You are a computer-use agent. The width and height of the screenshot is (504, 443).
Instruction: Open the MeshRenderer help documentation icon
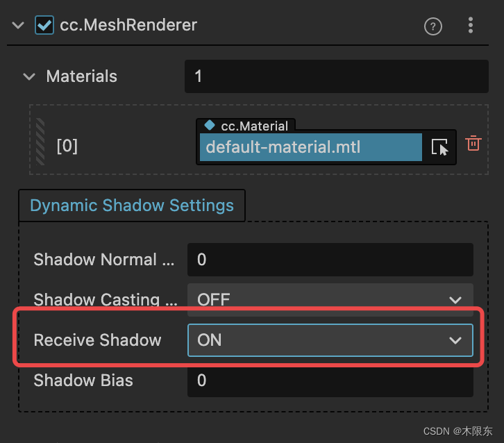point(433,26)
